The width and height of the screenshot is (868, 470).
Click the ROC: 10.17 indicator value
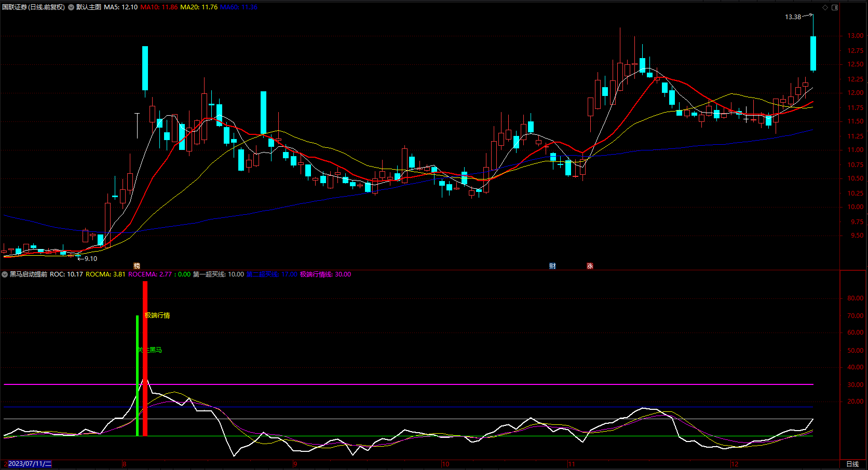[66, 274]
